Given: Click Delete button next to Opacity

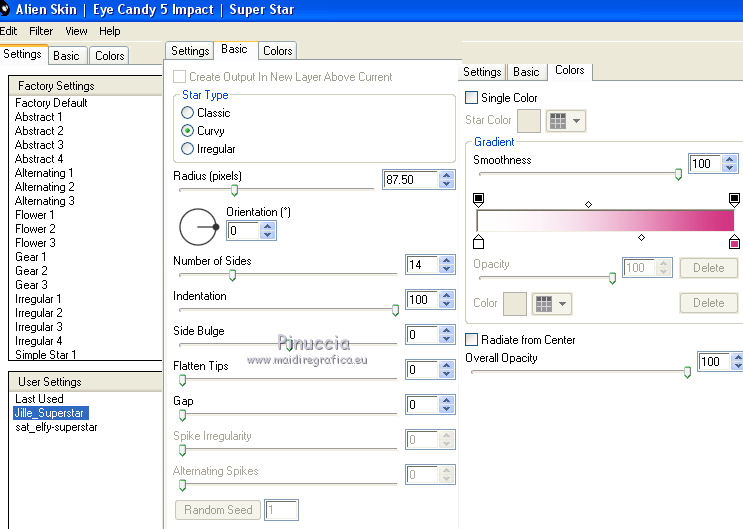Looking at the screenshot, I should tap(708, 268).
